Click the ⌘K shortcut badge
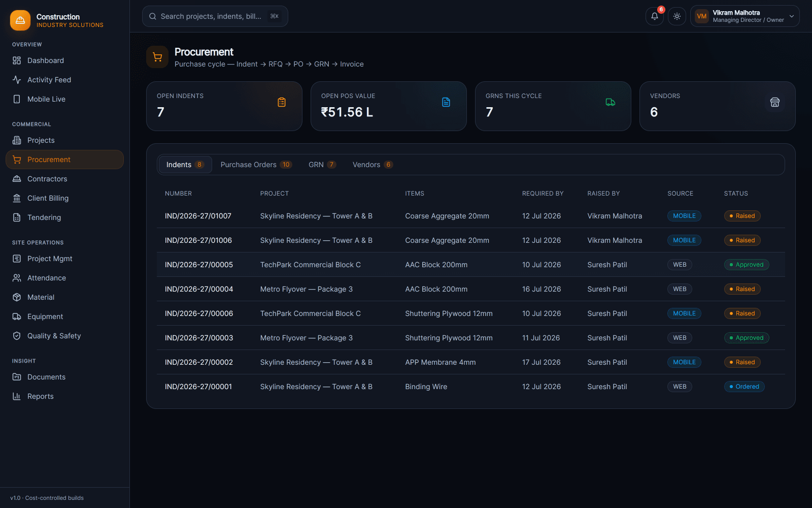The height and width of the screenshot is (508, 812). pyautogui.click(x=275, y=16)
